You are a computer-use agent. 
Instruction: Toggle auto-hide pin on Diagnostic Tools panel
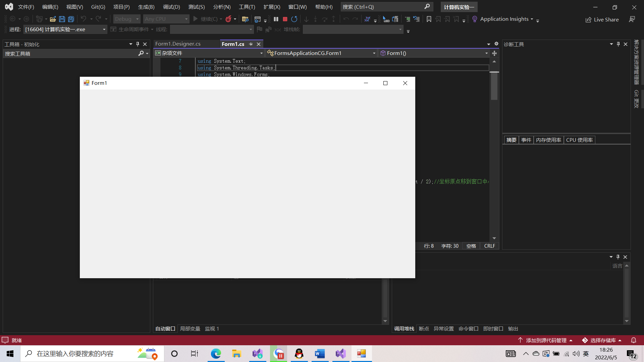[x=618, y=44]
